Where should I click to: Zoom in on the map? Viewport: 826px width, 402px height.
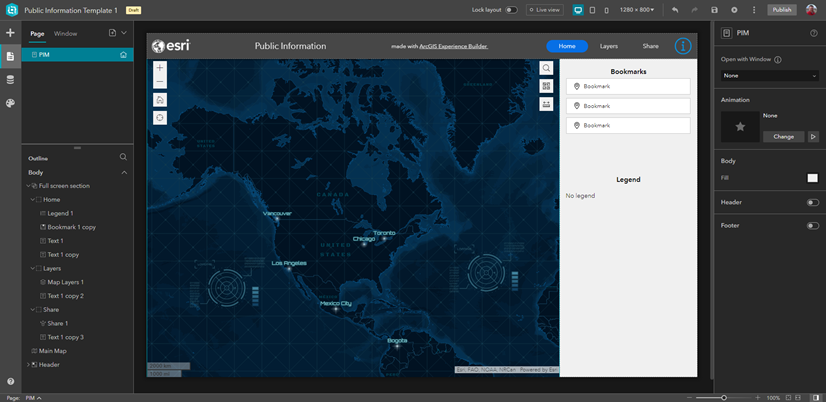click(x=160, y=68)
